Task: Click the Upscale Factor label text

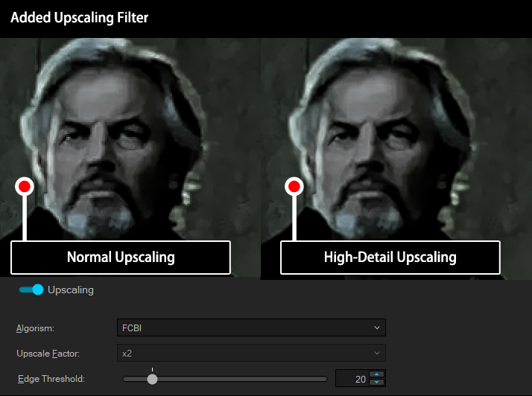Action: [48, 354]
